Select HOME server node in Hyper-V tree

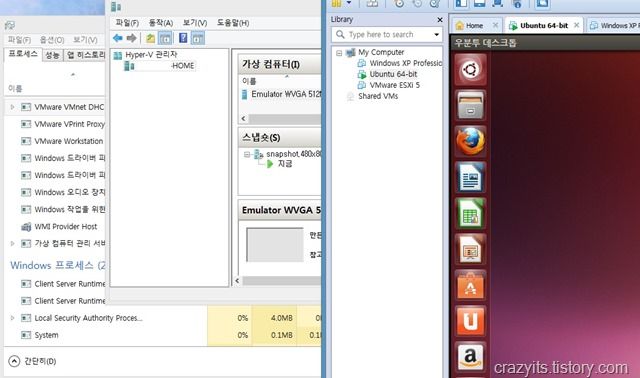(x=160, y=66)
